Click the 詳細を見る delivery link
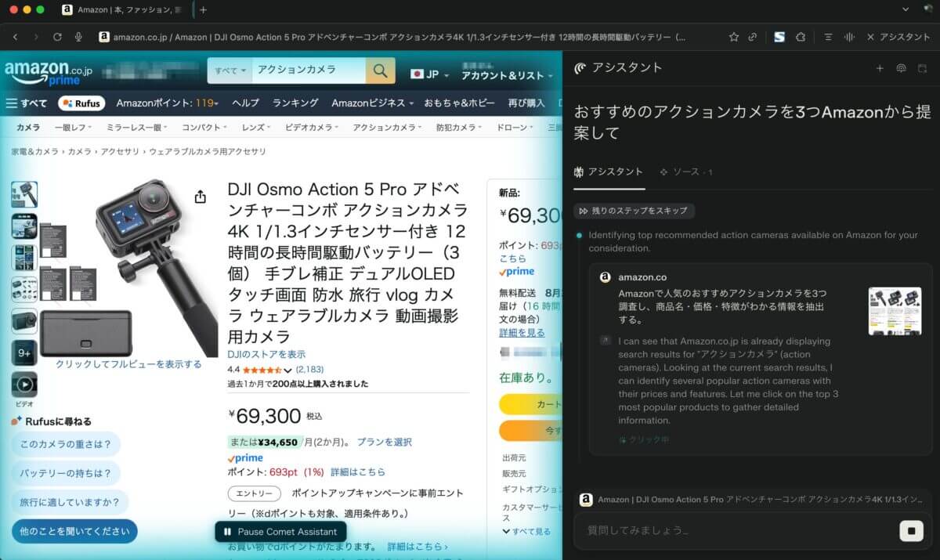The width and height of the screenshot is (940, 560). [522, 333]
